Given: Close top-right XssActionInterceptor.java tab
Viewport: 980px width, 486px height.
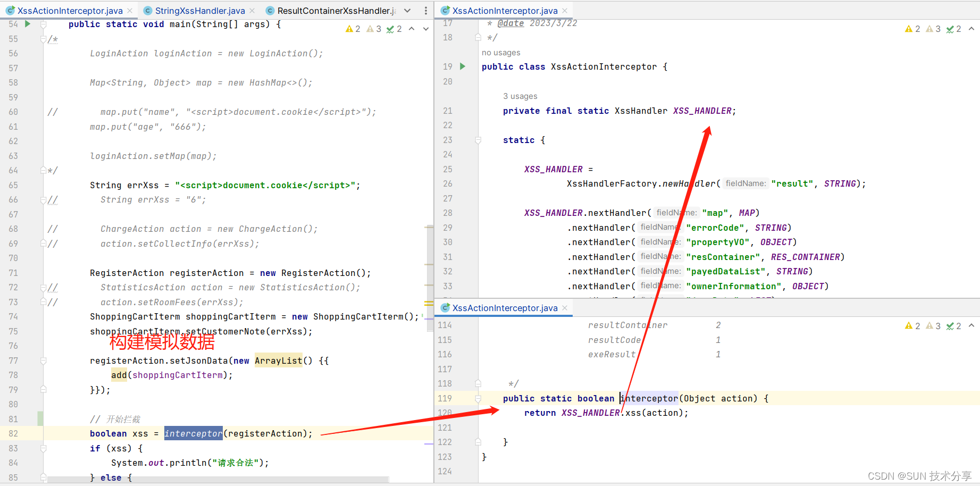Looking at the screenshot, I should tap(565, 11).
